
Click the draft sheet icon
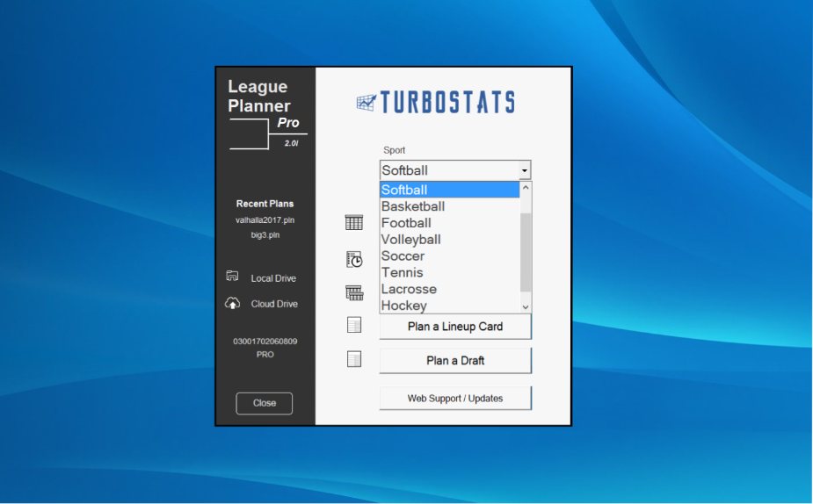click(x=354, y=359)
